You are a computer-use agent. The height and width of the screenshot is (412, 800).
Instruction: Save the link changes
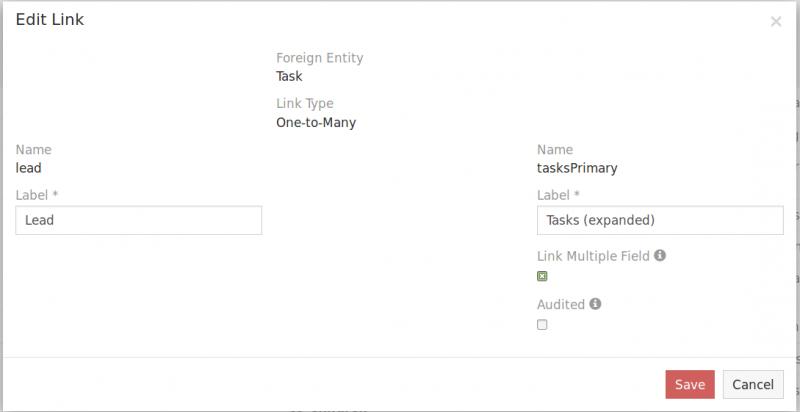tap(689, 385)
